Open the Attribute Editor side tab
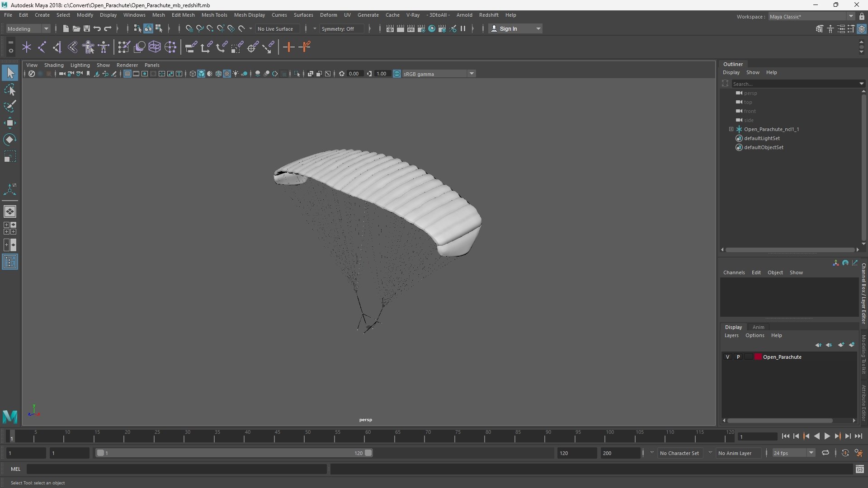Image resolution: width=868 pixels, height=488 pixels. pos(863,403)
